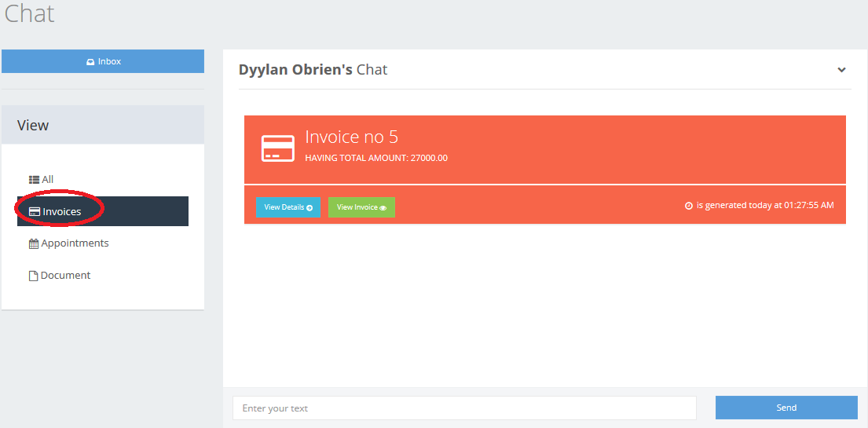Focus the Enter your text field
This screenshot has height=428, width=868.
pos(464,408)
